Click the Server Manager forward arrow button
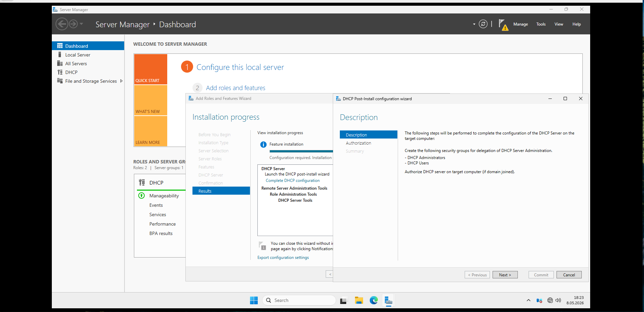This screenshot has width=644, height=312. pyautogui.click(x=73, y=24)
